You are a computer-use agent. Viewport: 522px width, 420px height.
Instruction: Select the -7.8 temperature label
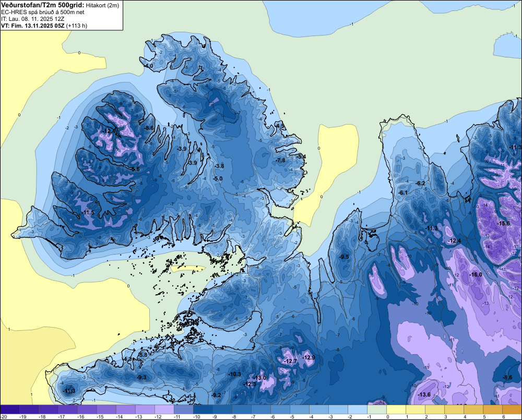pyautogui.click(x=281, y=160)
